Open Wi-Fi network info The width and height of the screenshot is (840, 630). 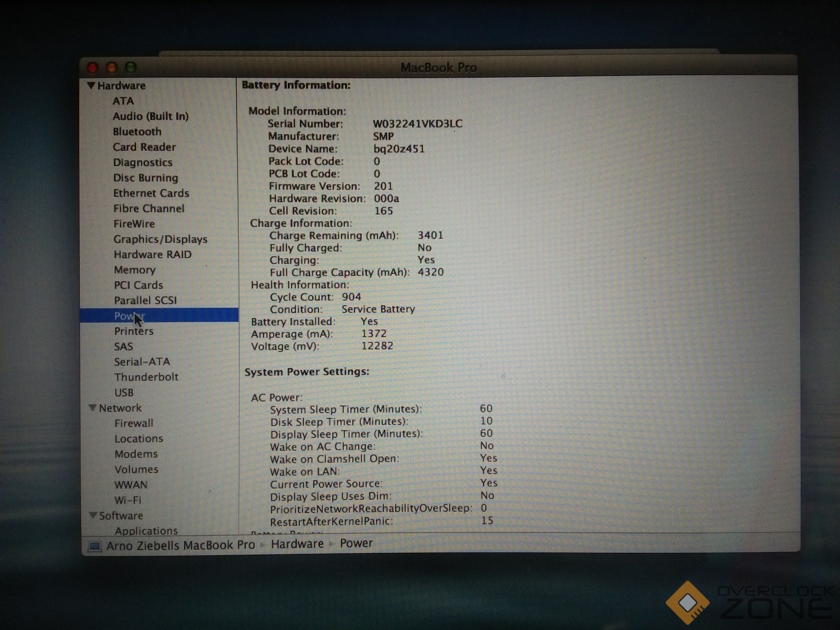pos(128,500)
